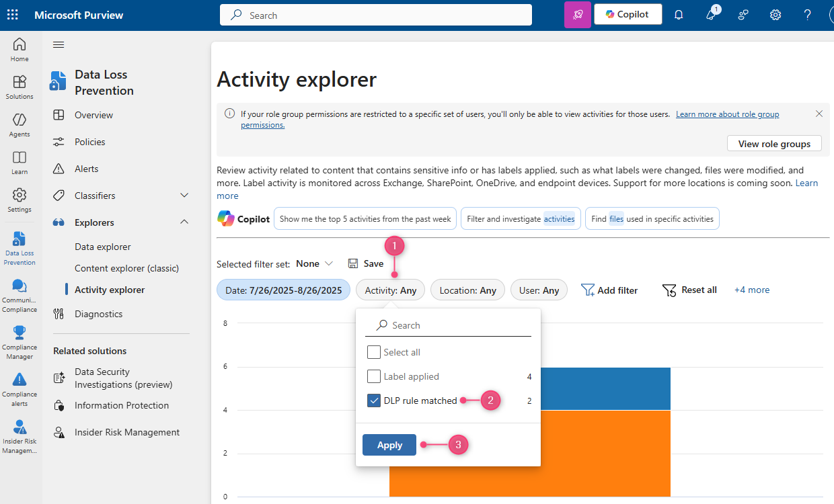Toggle the Activity: Any filter
This screenshot has height=504, width=834.
391,290
